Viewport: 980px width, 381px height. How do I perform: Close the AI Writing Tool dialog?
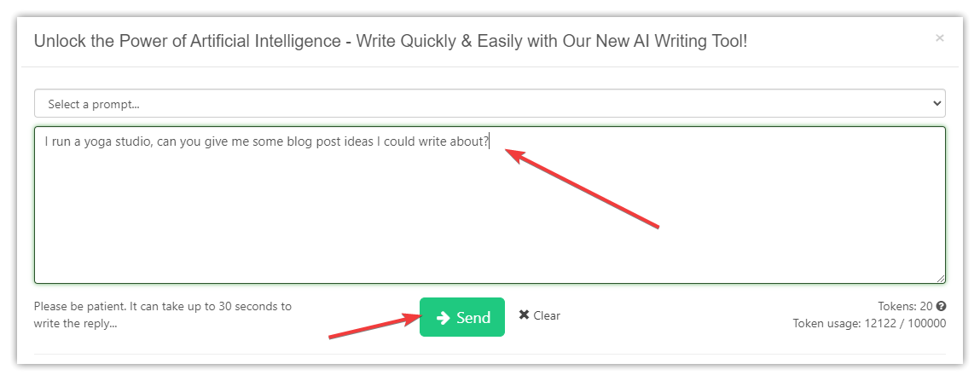pos(939,38)
